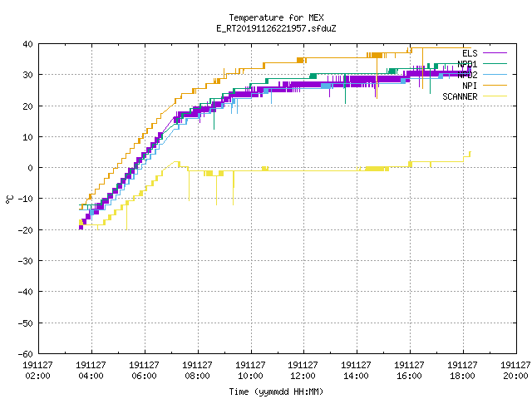Click the y-axis label -20
The height and width of the screenshot is (399, 532).
[26, 229]
